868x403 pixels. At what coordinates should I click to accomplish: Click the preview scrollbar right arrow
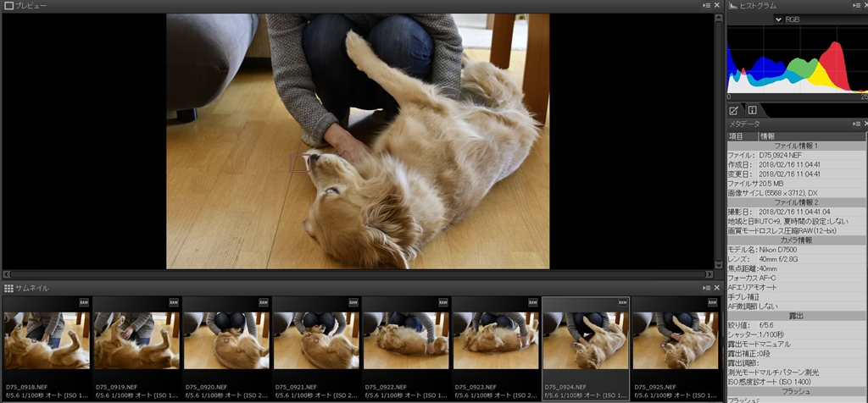coord(709,274)
